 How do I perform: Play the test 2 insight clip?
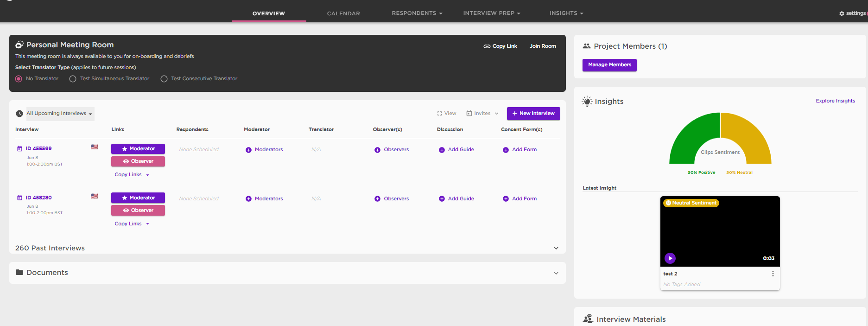pos(670,258)
